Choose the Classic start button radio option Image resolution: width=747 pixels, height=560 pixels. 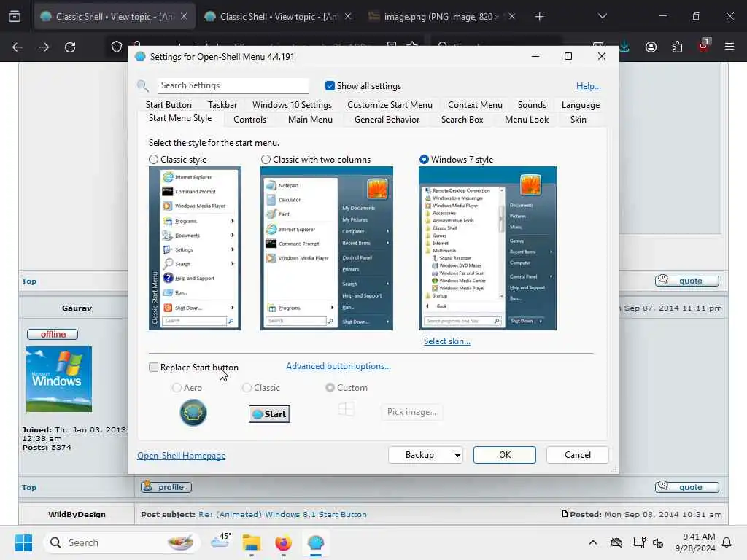click(x=247, y=388)
